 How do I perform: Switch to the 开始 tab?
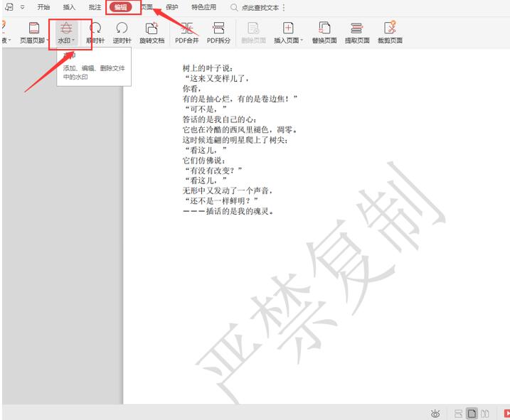43,7
